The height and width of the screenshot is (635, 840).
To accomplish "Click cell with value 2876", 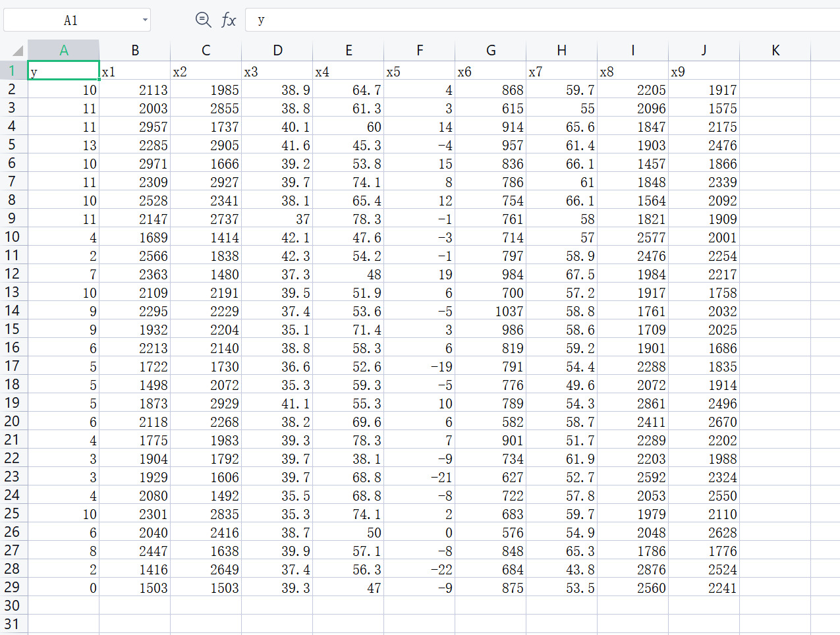I will [633, 568].
